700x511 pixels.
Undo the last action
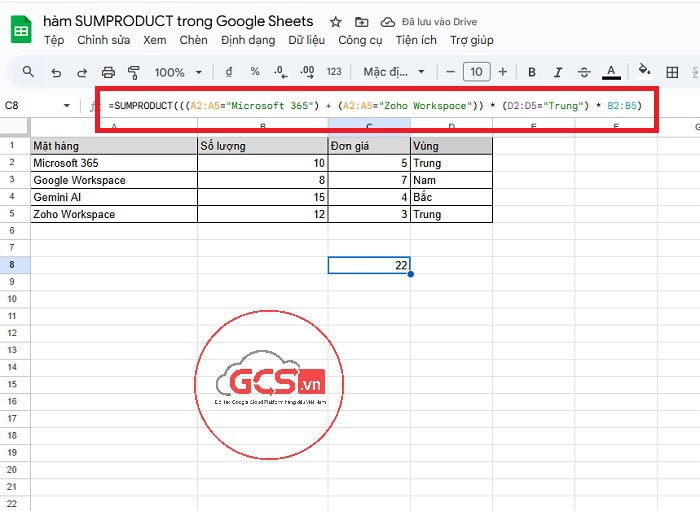tap(56, 72)
